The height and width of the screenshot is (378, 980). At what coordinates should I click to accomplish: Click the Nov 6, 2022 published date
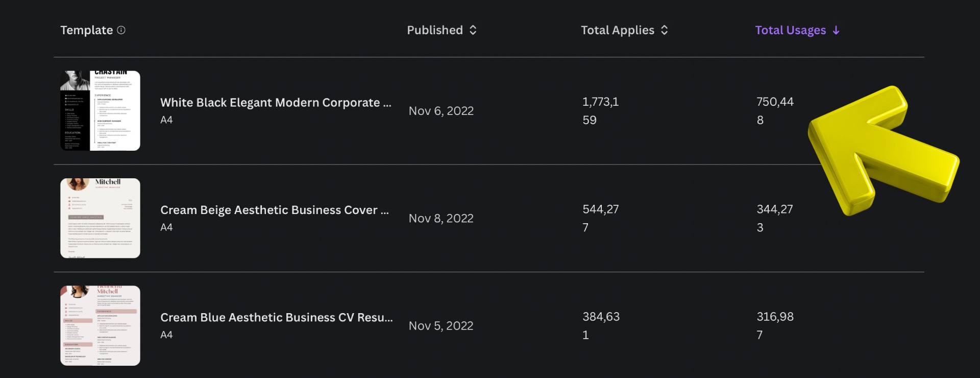(441, 111)
